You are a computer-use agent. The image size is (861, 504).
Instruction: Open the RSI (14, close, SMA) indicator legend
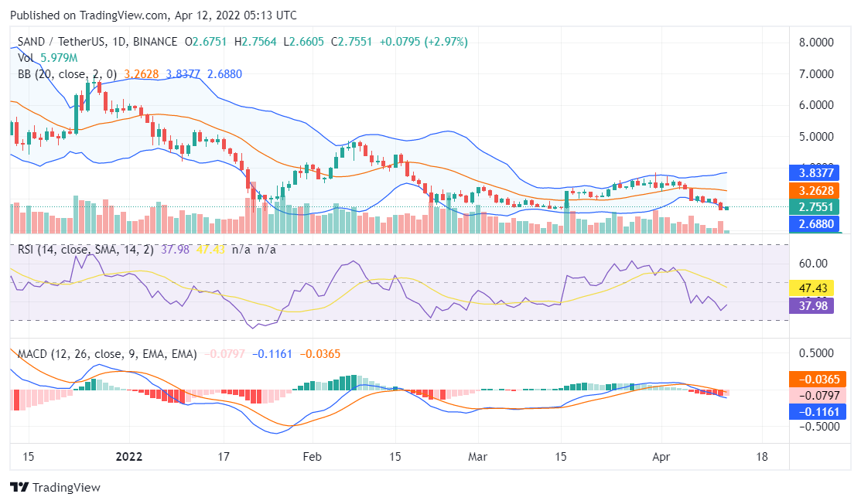[x=85, y=250]
